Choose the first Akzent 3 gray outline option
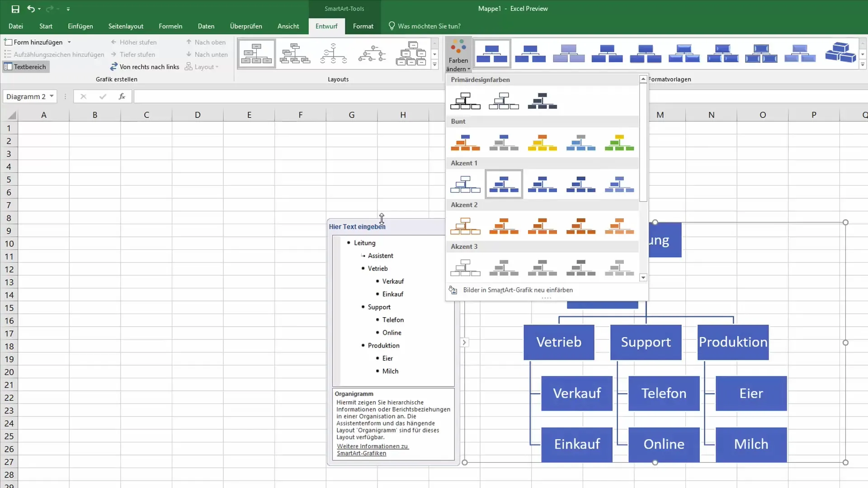Image resolution: width=868 pixels, height=488 pixels. 465,267
